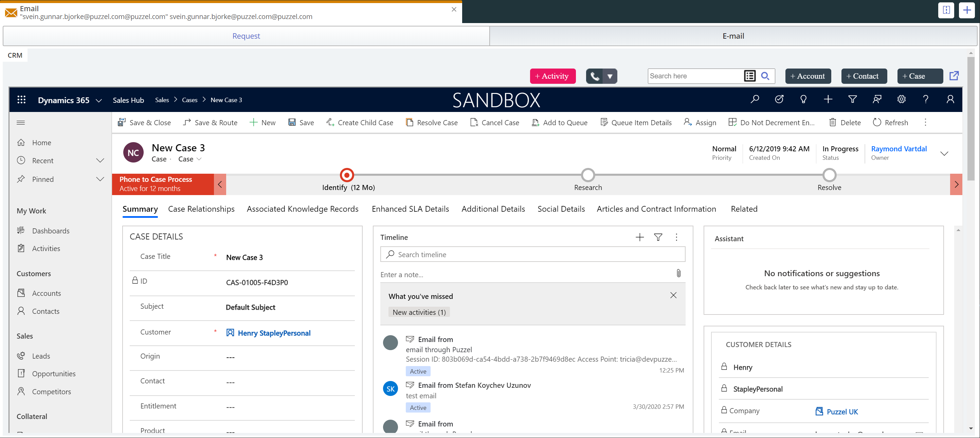Open the Henry StapleyPersonal customer link
Image resolution: width=980 pixels, height=438 pixels.
(274, 333)
